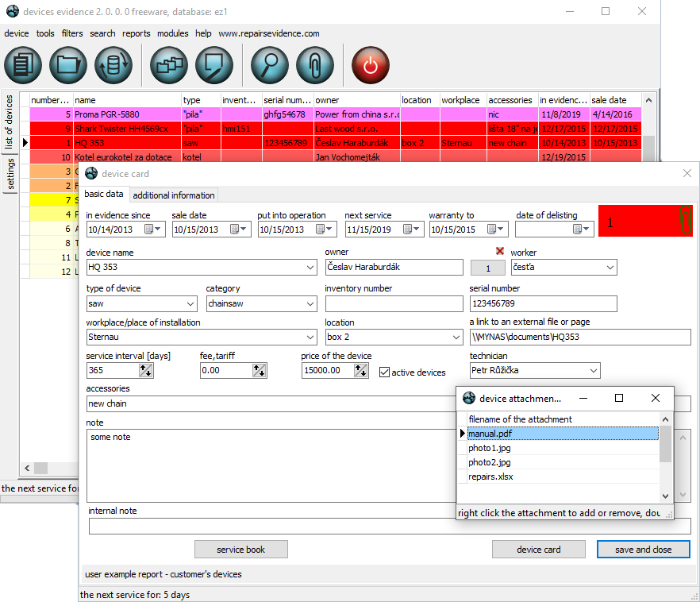700x602 pixels.
Task: Select the basic data tab
Action: pos(103,194)
